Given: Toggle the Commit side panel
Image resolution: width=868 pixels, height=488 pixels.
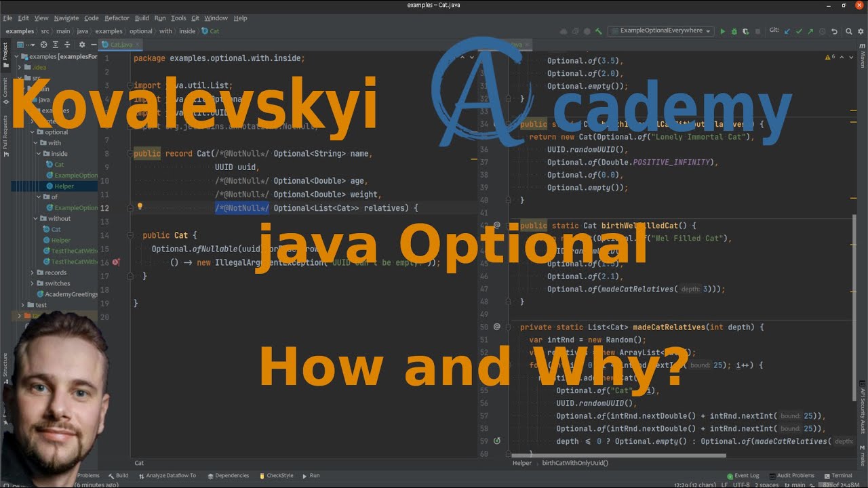Looking at the screenshot, I should tap(5, 90).
